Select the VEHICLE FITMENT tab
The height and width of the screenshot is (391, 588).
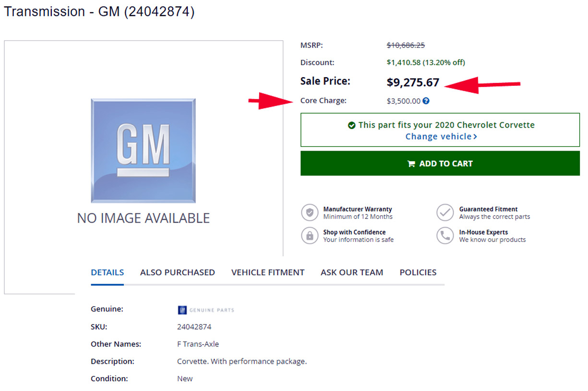(x=268, y=273)
